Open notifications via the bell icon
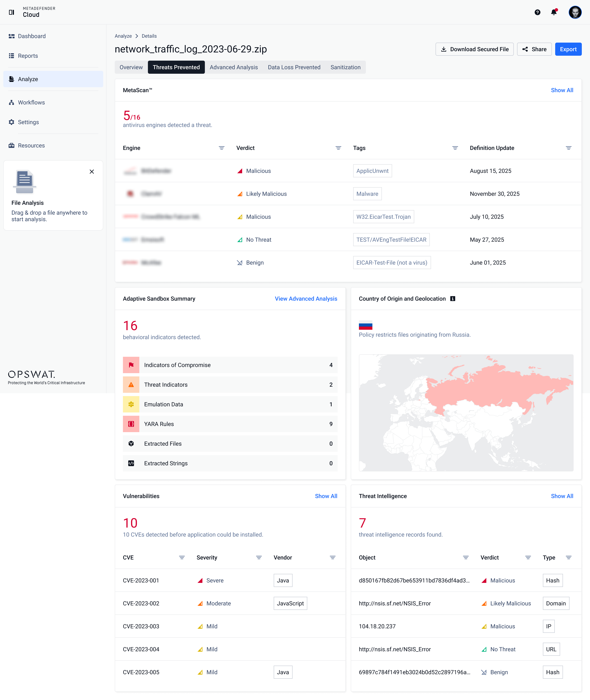The height and width of the screenshot is (700, 590). click(554, 12)
